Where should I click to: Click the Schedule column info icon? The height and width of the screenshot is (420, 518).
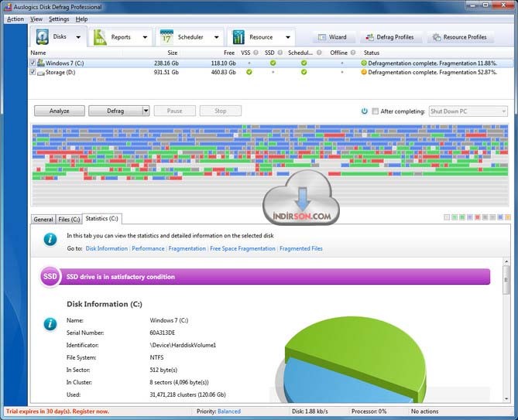pyautogui.click(x=319, y=53)
